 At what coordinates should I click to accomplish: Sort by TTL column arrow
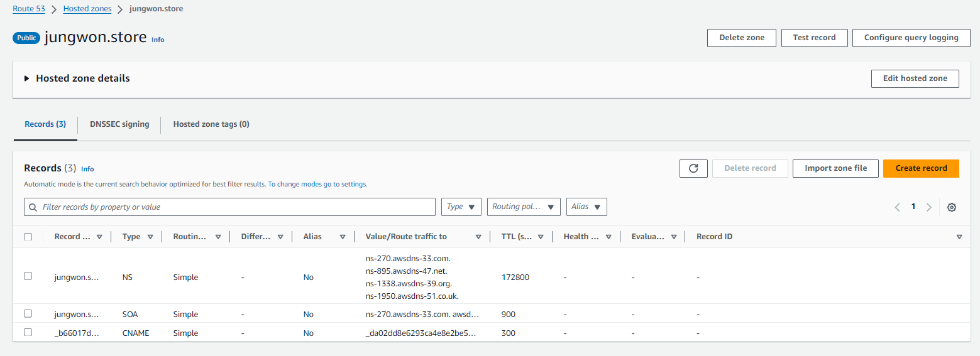[x=540, y=237]
